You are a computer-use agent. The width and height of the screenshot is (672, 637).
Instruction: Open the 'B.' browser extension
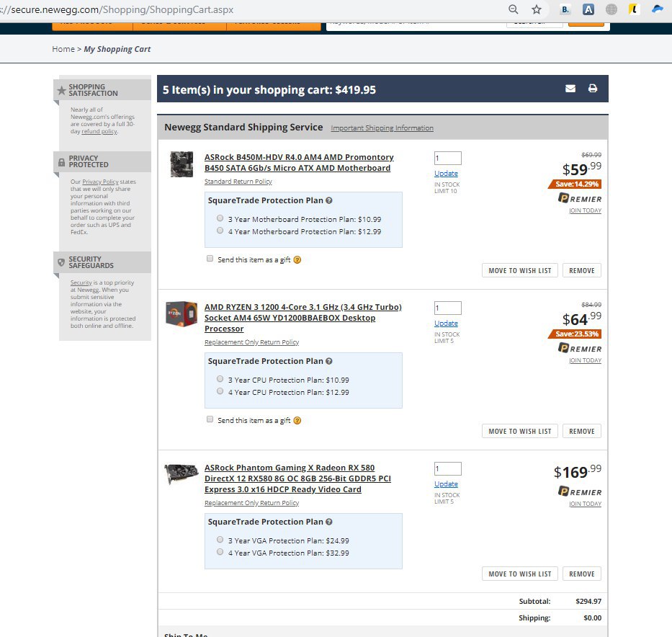point(565,9)
